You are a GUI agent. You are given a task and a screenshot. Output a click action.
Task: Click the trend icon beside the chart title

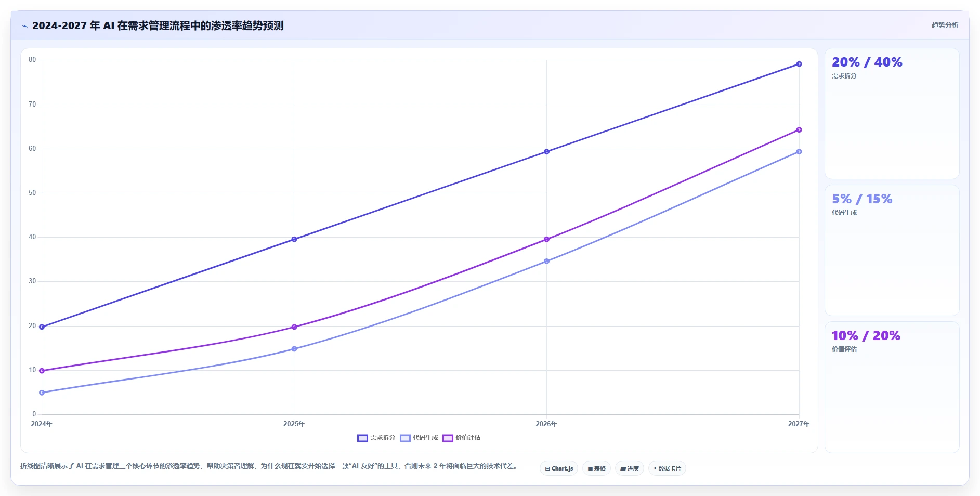24,26
